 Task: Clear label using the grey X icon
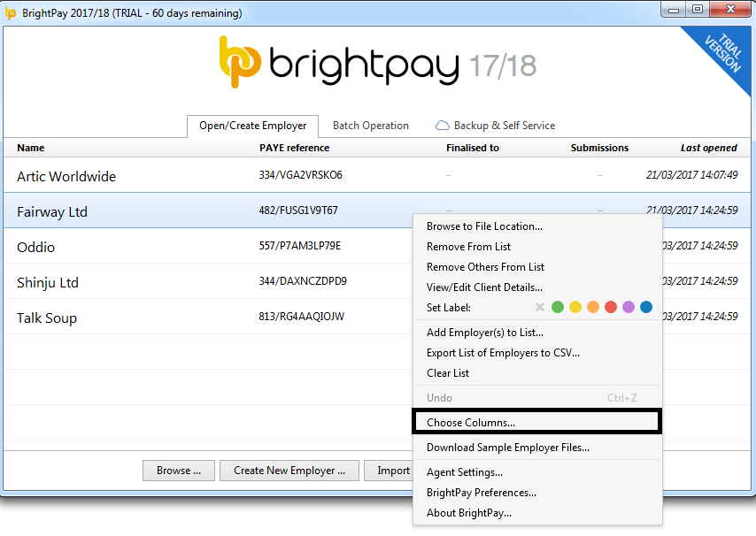(540, 307)
